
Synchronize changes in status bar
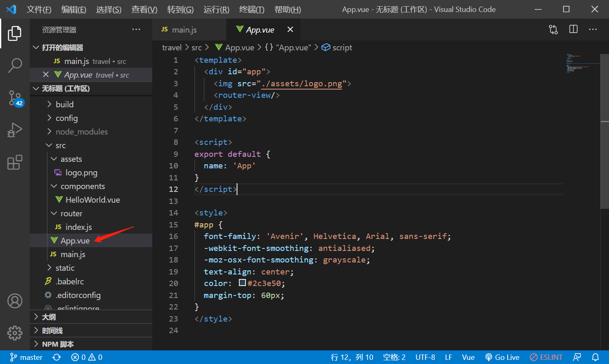click(57, 357)
